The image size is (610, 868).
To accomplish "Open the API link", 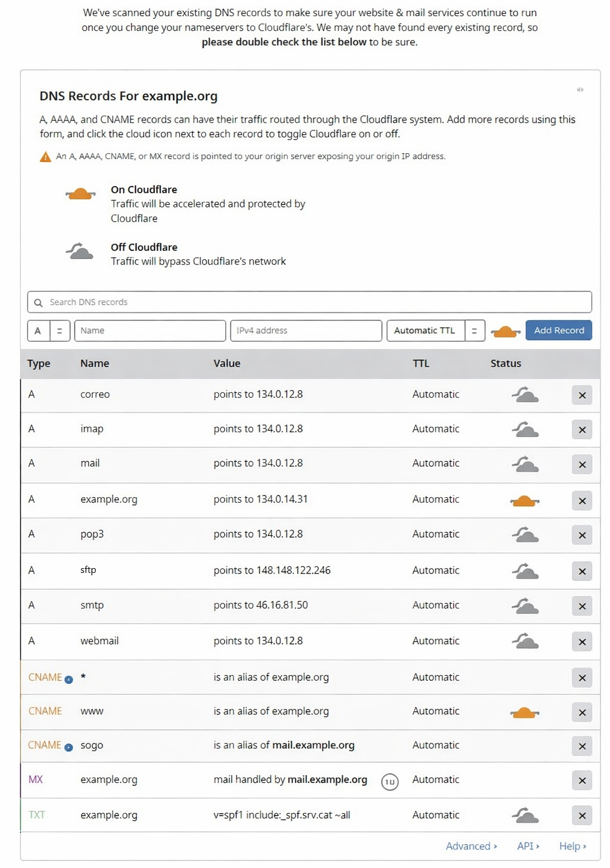I will tap(528, 846).
